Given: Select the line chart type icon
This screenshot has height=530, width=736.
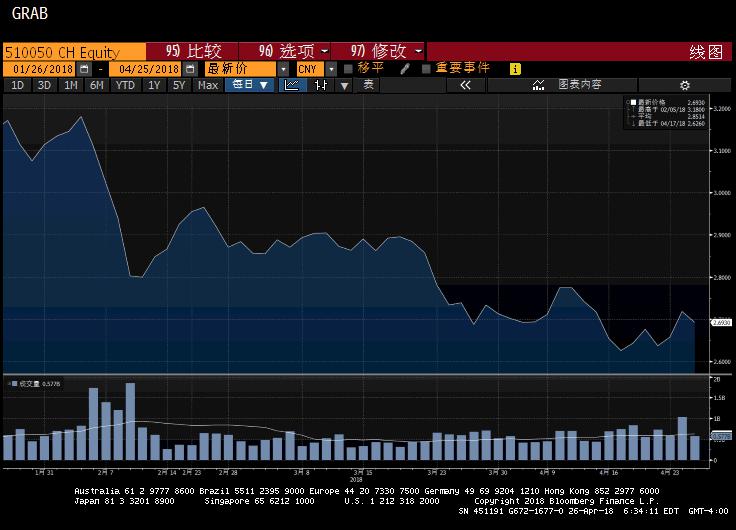Looking at the screenshot, I should pyautogui.click(x=292, y=86).
